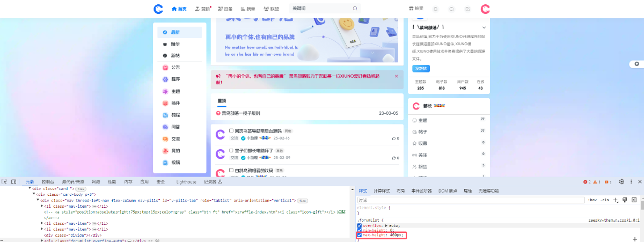Open the 程序 forum icon
The image size is (644, 242).
165,79
